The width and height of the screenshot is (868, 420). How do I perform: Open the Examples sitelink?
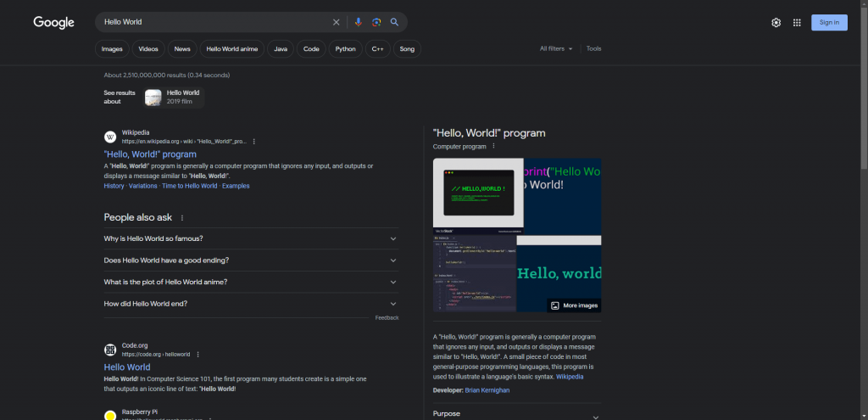[x=236, y=186]
